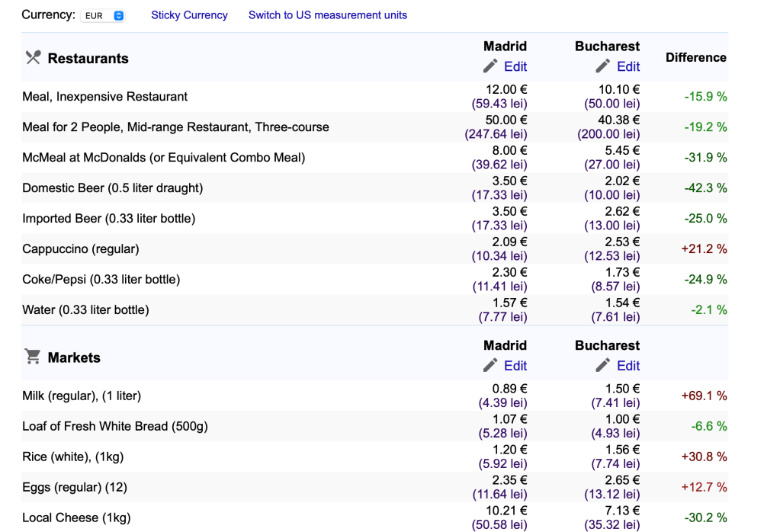Select the Cappuccino (regular) row label
The width and height of the screenshot is (780, 532).
81,249
